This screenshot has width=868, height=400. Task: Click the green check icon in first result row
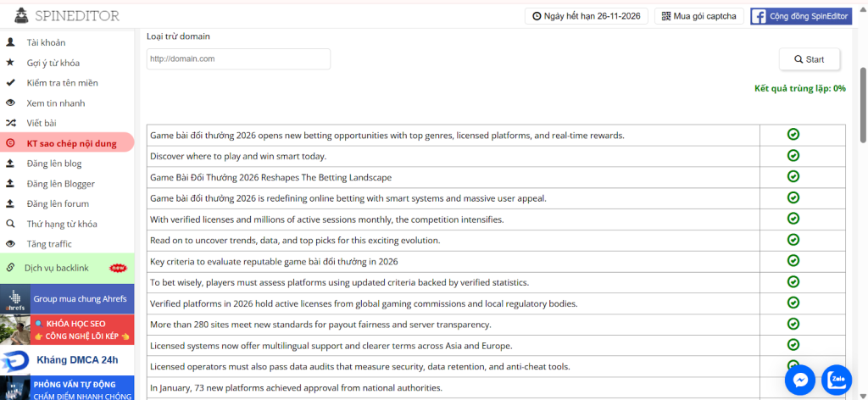pyautogui.click(x=793, y=135)
